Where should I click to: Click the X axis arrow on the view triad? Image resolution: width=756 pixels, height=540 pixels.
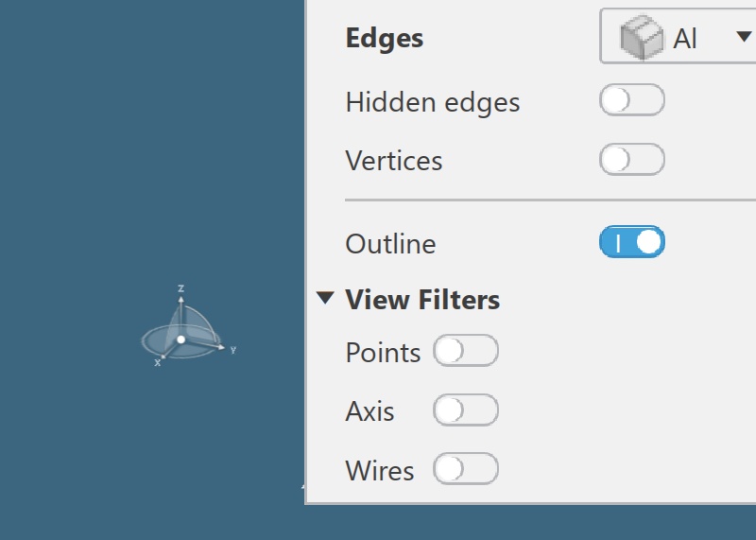pyautogui.click(x=163, y=357)
